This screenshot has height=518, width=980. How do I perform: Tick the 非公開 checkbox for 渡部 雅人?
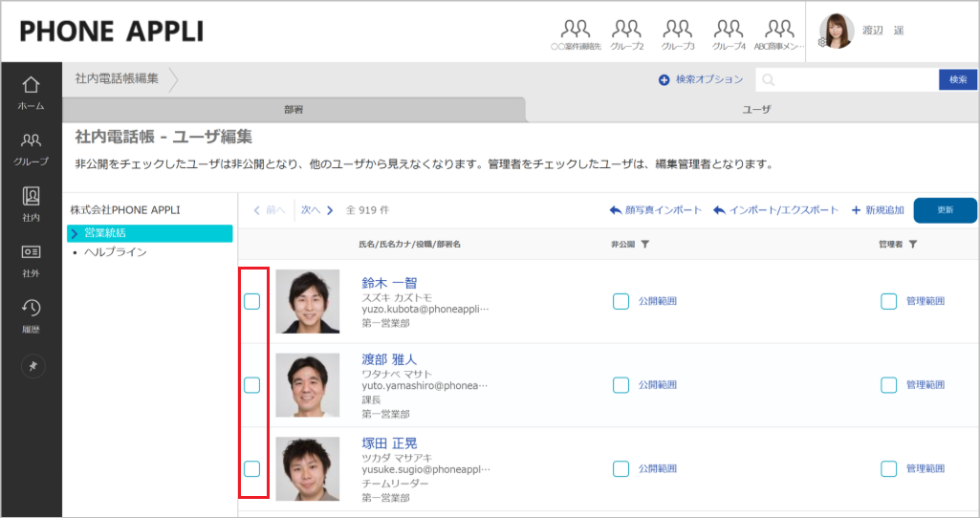tap(621, 385)
